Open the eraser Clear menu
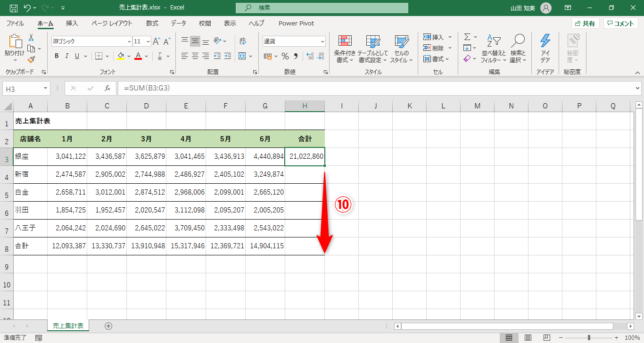The width and height of the screenshot is (644, 343). (x=467, y=58)
